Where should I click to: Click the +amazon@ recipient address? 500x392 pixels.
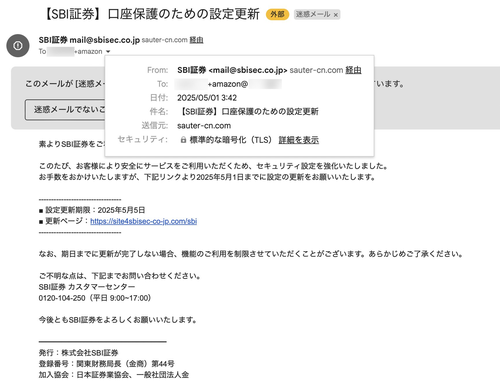[x=228, y=84]
